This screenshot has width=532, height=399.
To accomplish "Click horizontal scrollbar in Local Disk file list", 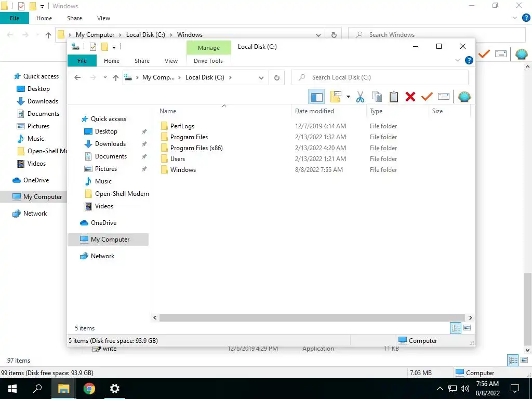I will [x=312, y=317].
